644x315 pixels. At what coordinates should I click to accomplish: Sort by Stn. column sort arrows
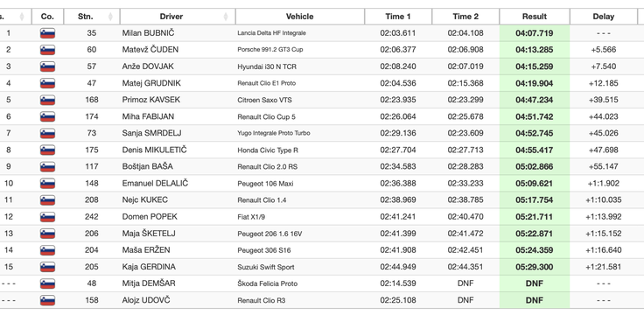pos(110,17)
